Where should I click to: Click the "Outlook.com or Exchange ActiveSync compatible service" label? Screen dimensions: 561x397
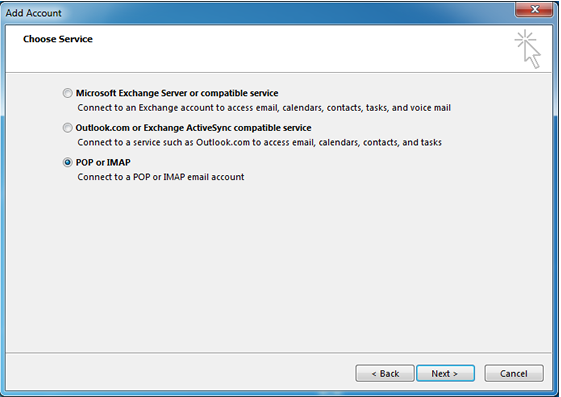(193, 128)
